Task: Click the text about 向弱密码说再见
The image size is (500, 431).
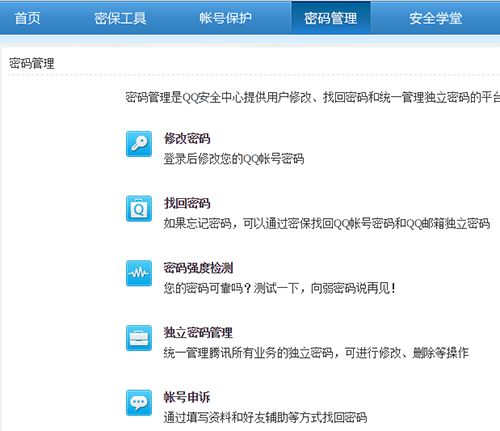Action: pos(353,288)
